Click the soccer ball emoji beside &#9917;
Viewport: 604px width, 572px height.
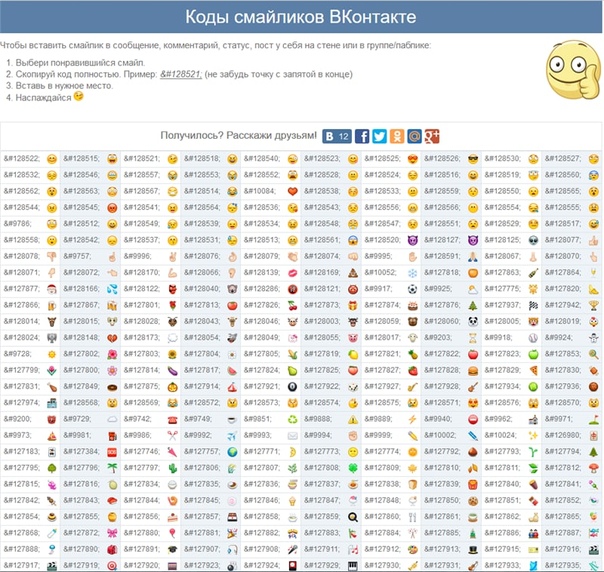pos(413,289)
